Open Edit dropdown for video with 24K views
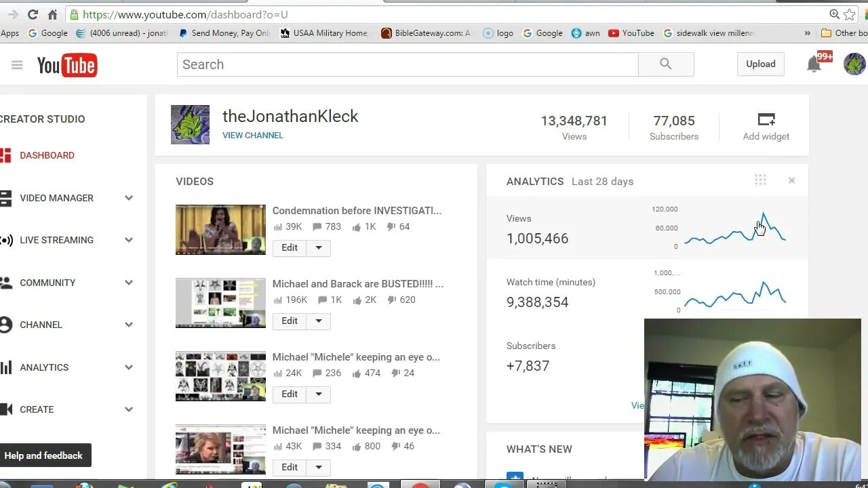This screenshot has height=488, width=868. point(319,394)
